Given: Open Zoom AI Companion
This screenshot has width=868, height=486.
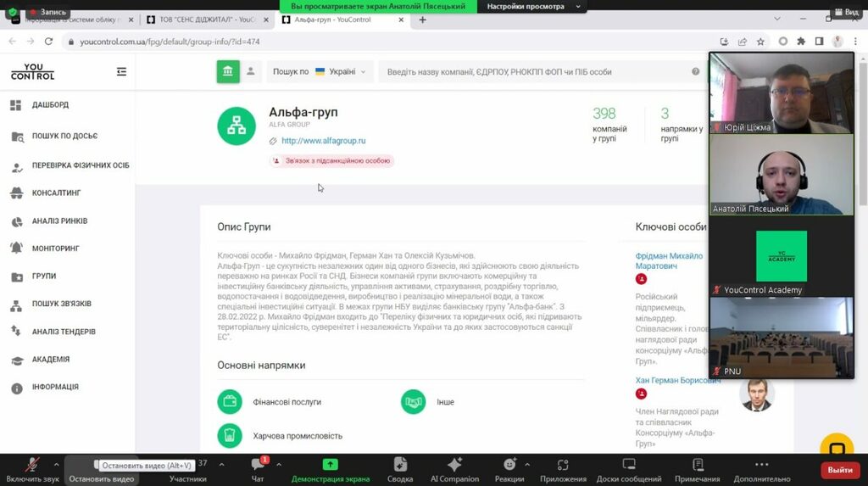Looking at the screenshot, I should [453, 469].
